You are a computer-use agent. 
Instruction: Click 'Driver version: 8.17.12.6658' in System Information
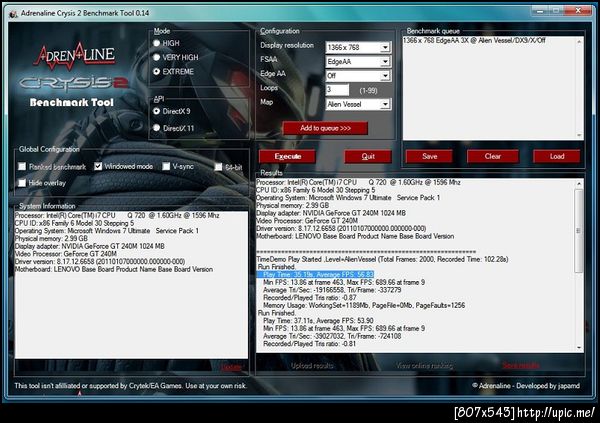(100, 261)
